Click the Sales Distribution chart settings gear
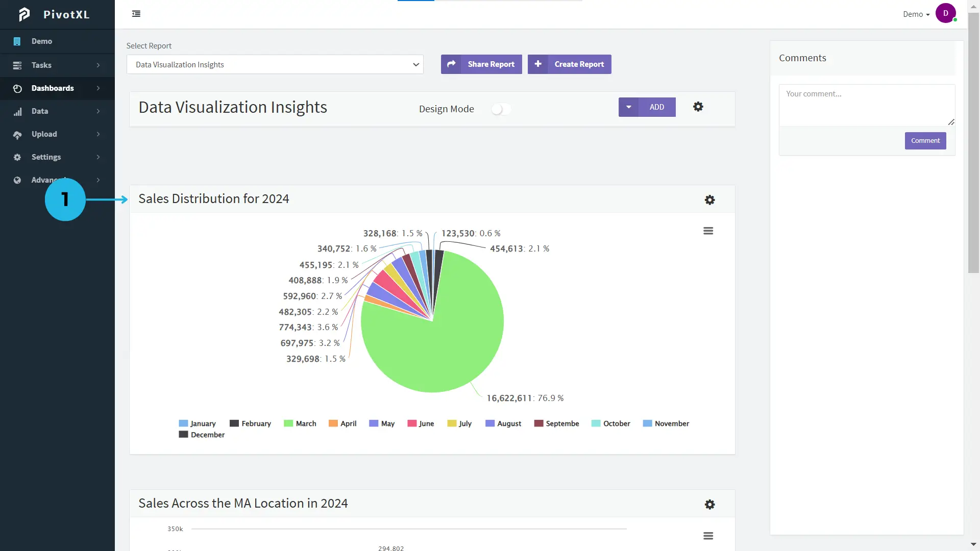This screenshot has height=551, width=980. 709,200
